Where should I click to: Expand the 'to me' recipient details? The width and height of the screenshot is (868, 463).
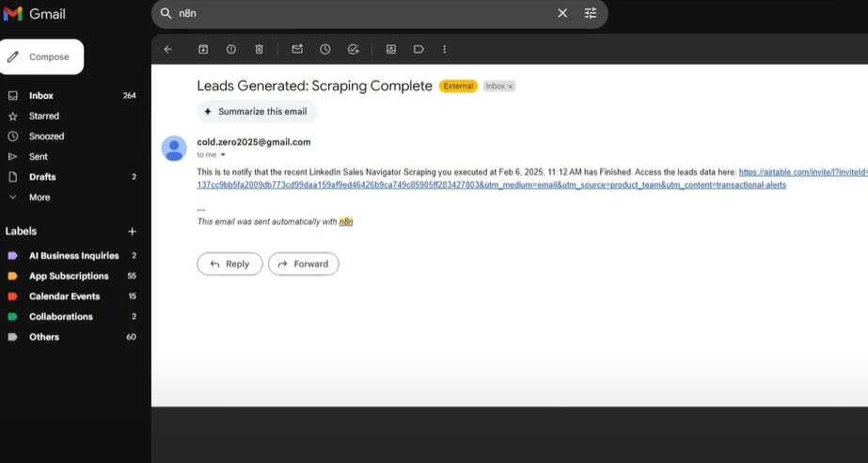pos(223,155)
